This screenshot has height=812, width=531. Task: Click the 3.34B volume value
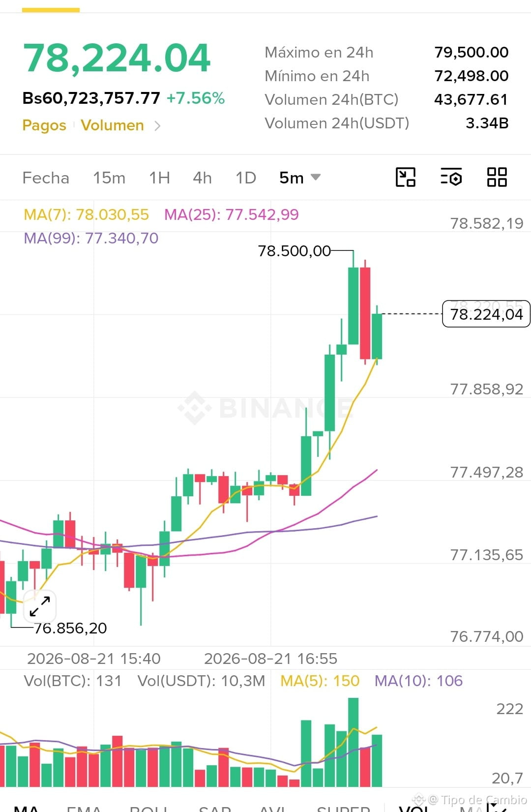[487, 123]
